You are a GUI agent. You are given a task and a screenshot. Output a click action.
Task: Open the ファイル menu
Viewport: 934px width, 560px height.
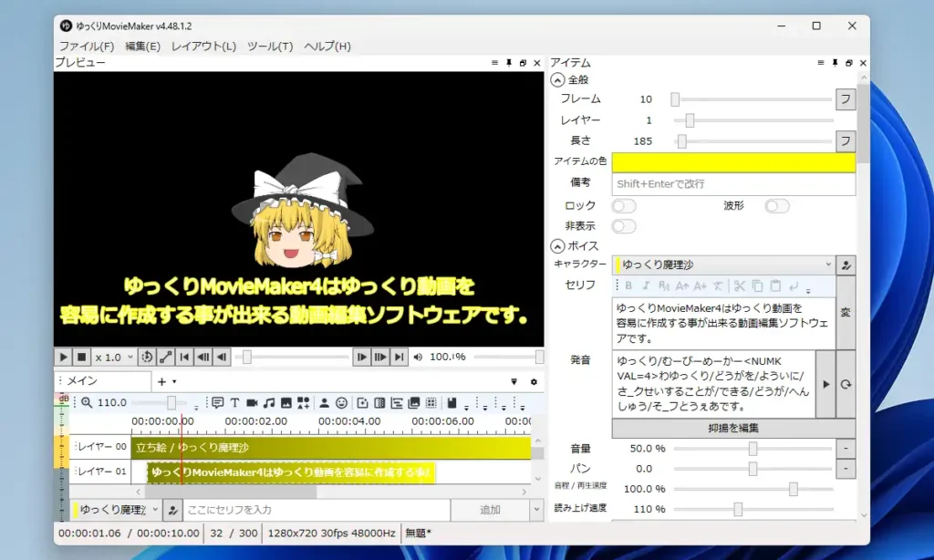pos(85,46)
